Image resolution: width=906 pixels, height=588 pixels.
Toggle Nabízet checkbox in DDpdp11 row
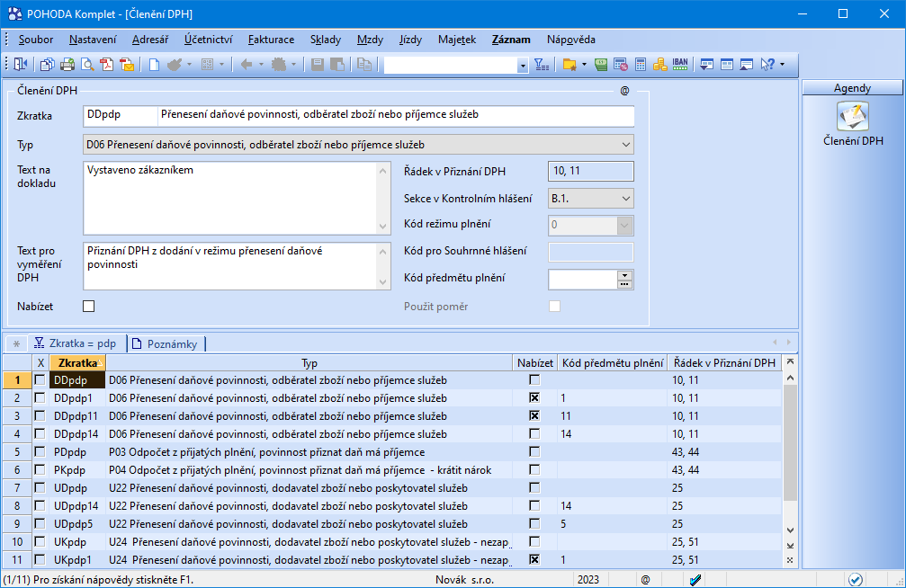tap(534, 416)
